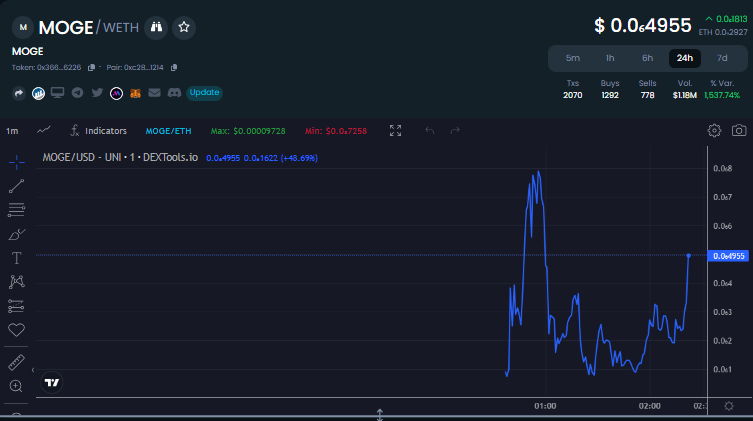Open the round purple logo icon
Image resolution: width=753 pixels, height=421 pixels.
point(116,93)
